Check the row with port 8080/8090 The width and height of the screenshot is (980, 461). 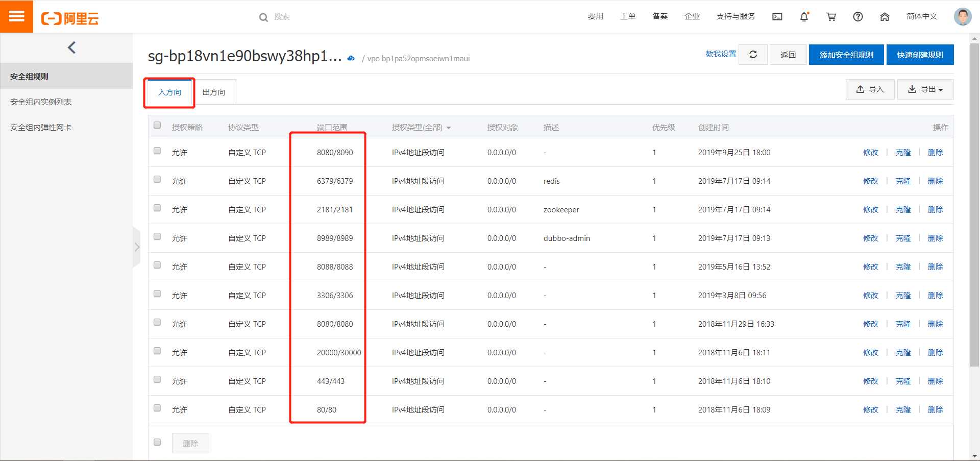click(x=157, y=151)
